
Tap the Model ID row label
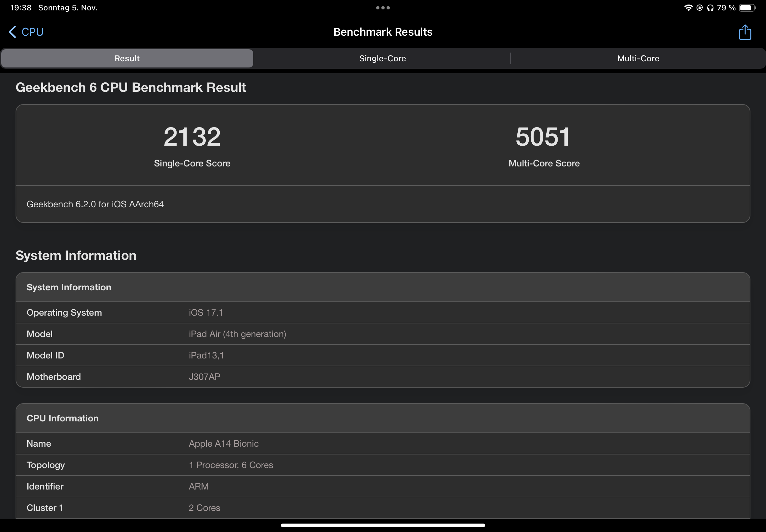[x=45, y=355]
